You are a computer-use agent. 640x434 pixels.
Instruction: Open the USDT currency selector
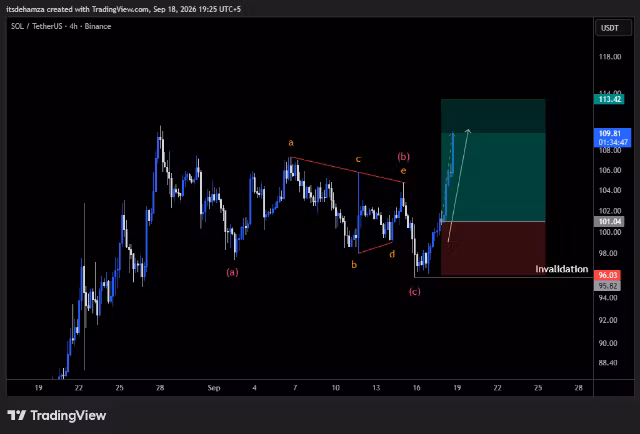pos(613,28)
